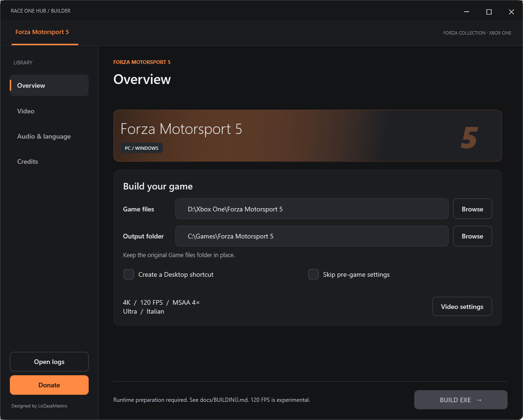Click the RACE ONE HUB / BUILDER title
Image resolution: width=523 pixels, height=420 pixels.
click(x=41, y=11)
